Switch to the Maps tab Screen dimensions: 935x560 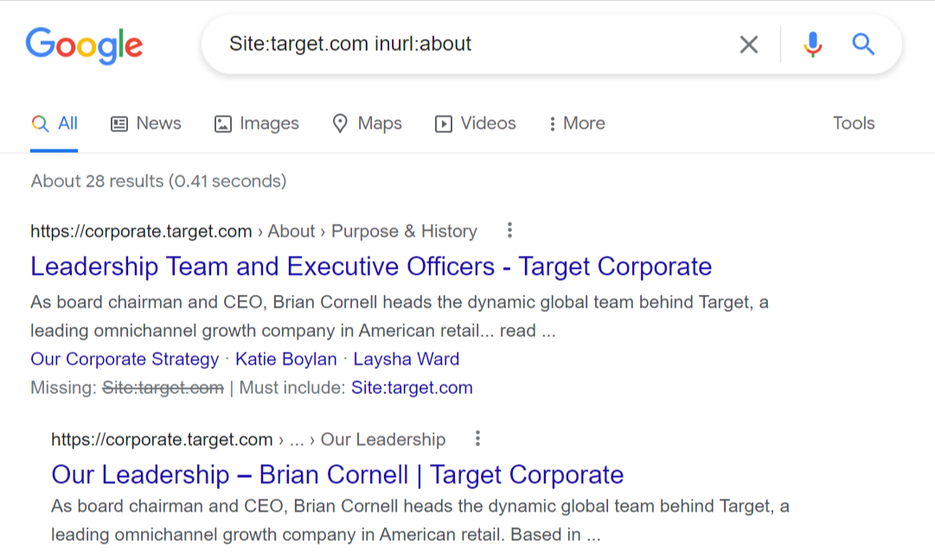pos(368,124)
